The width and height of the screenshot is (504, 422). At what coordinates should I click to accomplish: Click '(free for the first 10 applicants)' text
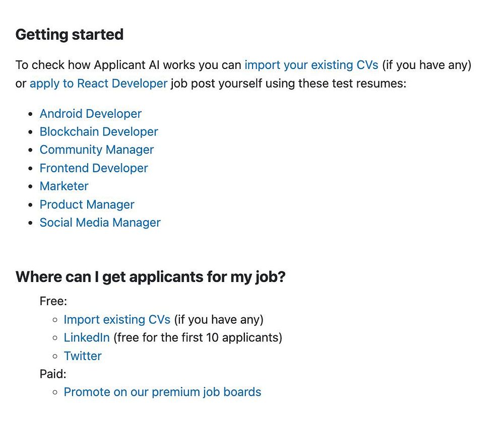tap(198, 337)
